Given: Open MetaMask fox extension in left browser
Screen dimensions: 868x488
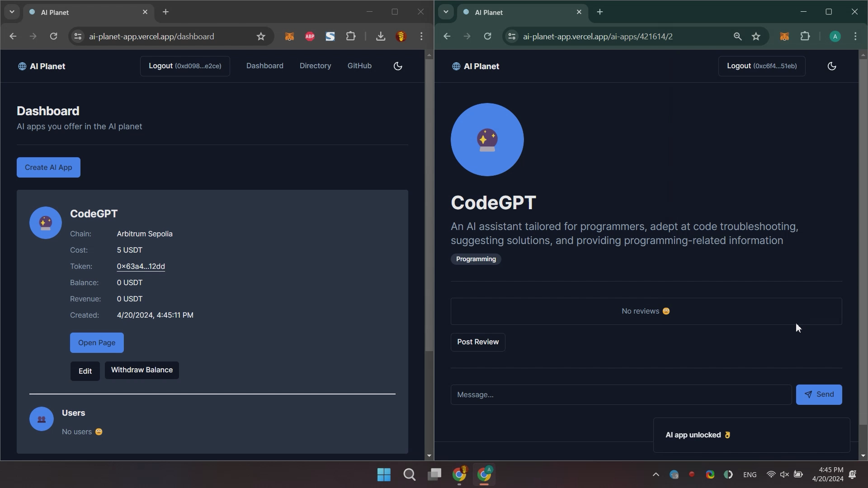Looking at the screenshot, I should click(x=289, y=37).
